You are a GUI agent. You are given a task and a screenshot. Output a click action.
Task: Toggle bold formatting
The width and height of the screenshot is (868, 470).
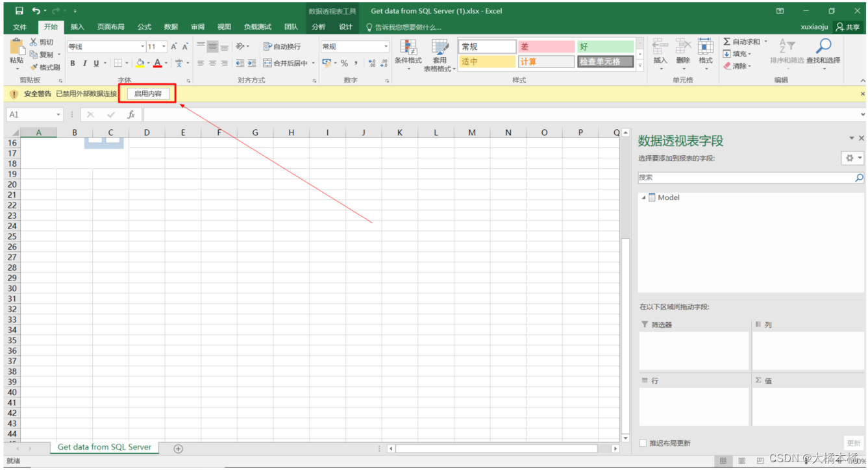tap(73, 63)
